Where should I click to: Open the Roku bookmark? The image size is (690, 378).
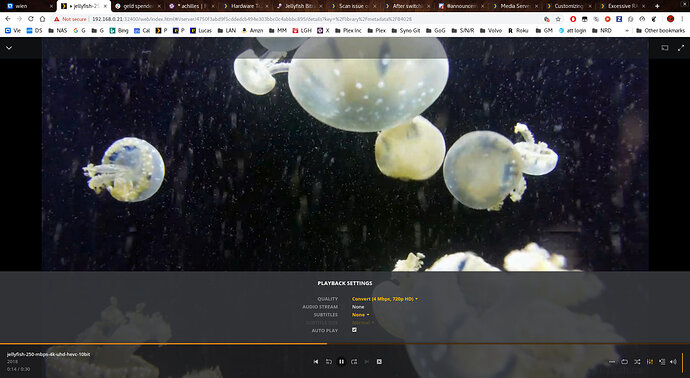(x=518, y=30)
